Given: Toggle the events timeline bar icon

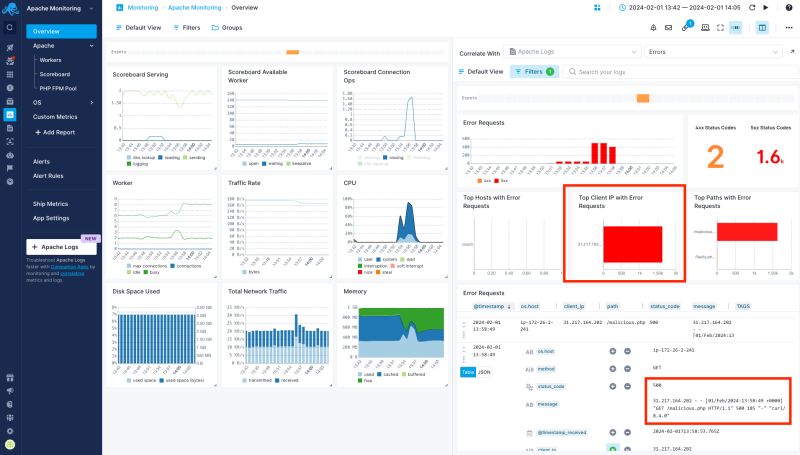Looking at the screenshot, I should tap(736, 28).
